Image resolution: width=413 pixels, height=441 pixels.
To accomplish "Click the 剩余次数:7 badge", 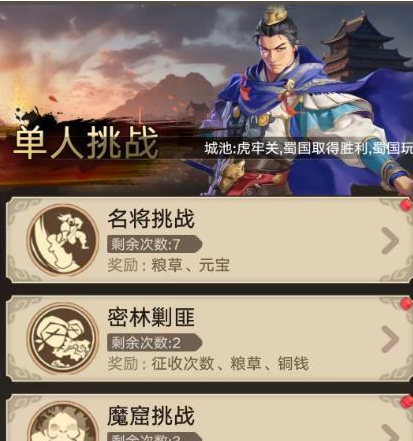I will coord(154,244).
